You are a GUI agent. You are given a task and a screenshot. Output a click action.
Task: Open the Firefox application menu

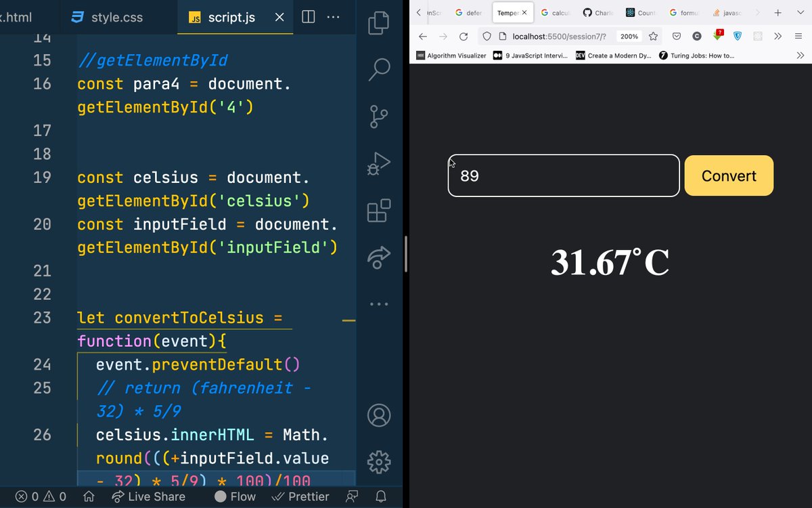pyautogui.click(x=799, y=36)
